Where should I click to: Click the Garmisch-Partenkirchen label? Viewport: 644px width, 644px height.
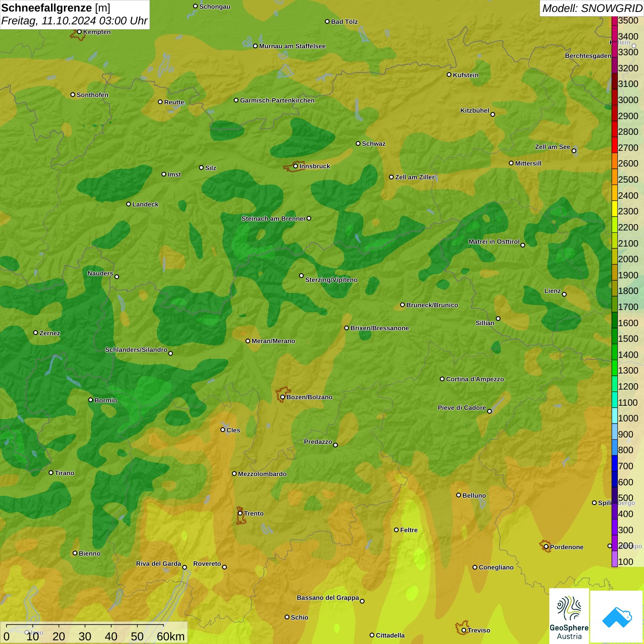(x=277, y=100)
